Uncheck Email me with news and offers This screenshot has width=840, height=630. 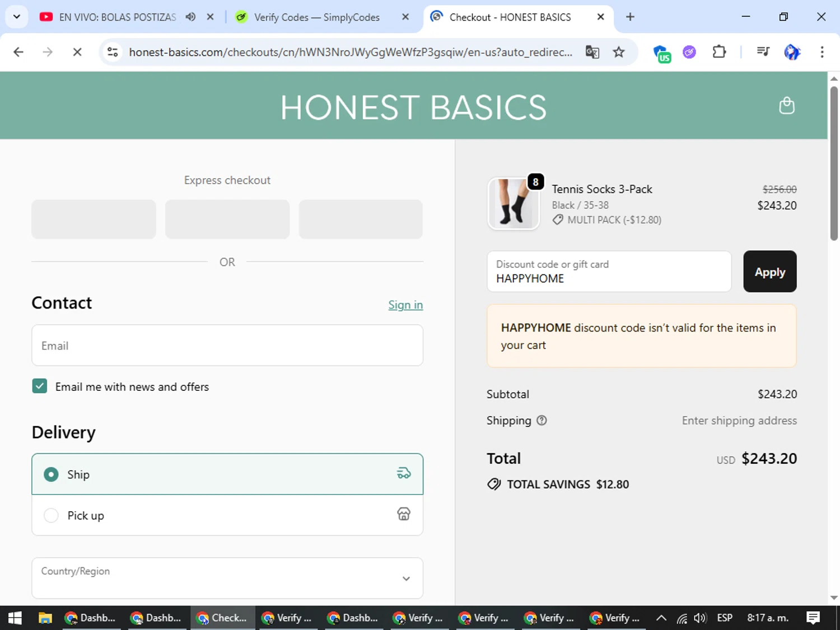click(x=40, y=386)
